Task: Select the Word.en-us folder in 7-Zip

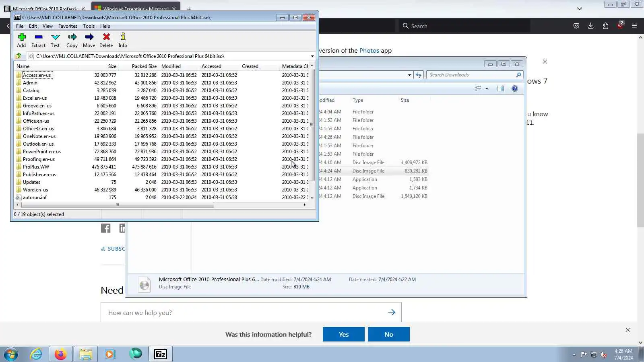Action: (35, 190)
